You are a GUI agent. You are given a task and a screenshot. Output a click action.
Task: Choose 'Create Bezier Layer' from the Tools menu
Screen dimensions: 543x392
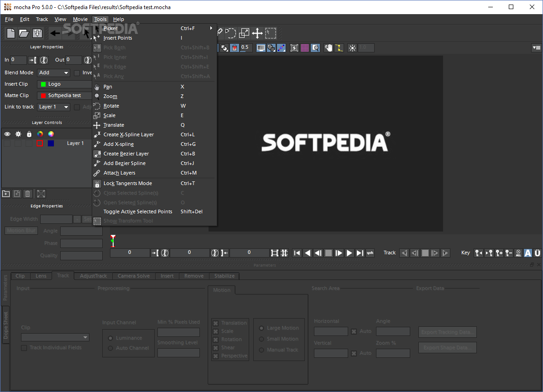click(x=154, y=154)
